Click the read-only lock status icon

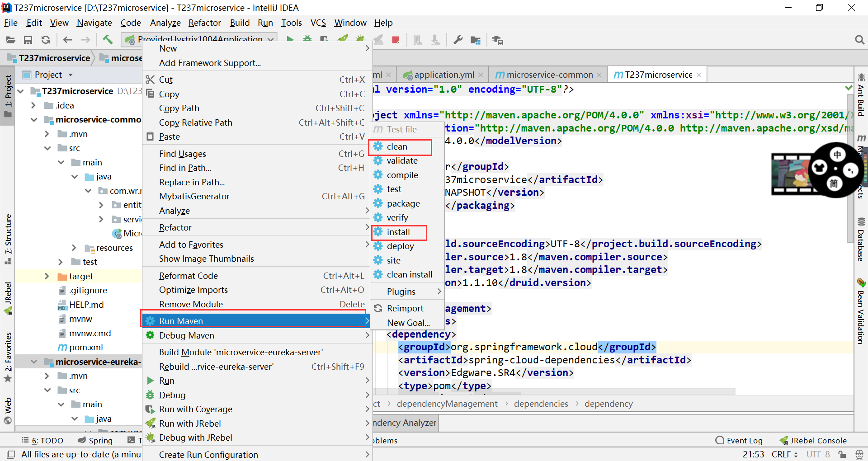842,454
